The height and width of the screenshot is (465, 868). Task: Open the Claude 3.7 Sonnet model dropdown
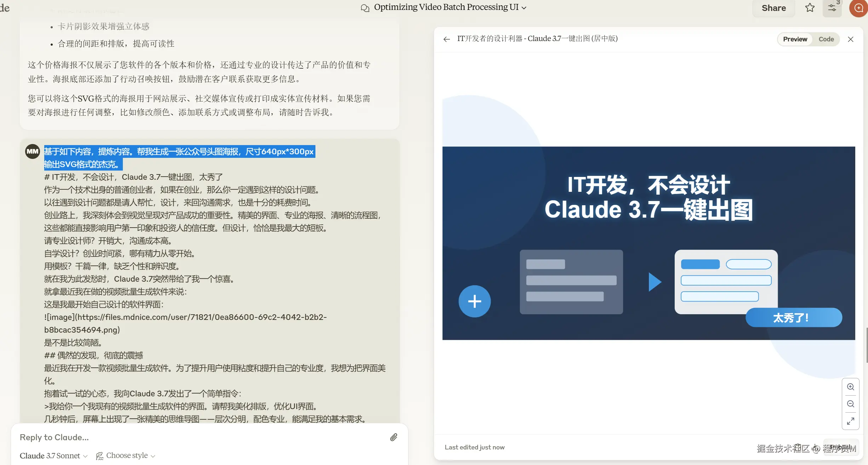click(x=53, y=455)
